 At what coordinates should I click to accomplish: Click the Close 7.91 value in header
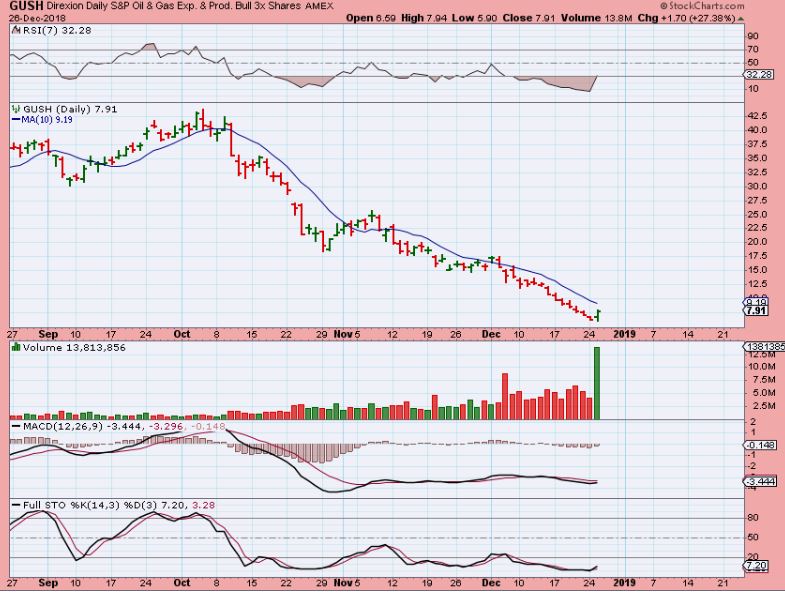click(x=529, y=18)
